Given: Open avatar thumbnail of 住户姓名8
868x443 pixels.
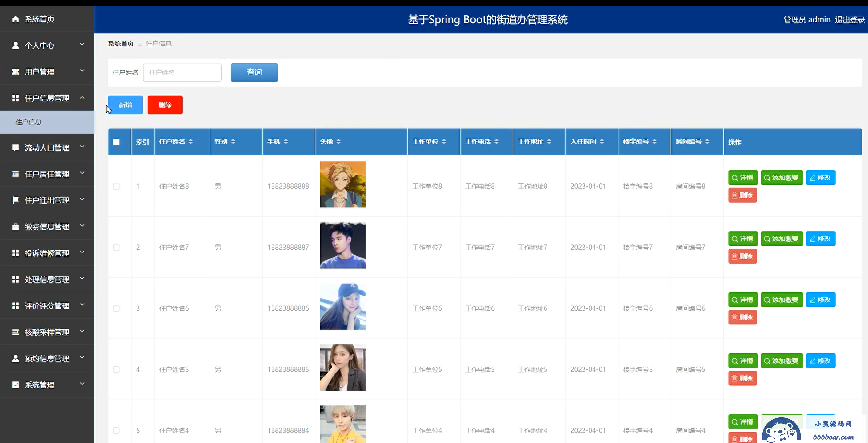Looking at the screenshot, I should pos(343,184).
